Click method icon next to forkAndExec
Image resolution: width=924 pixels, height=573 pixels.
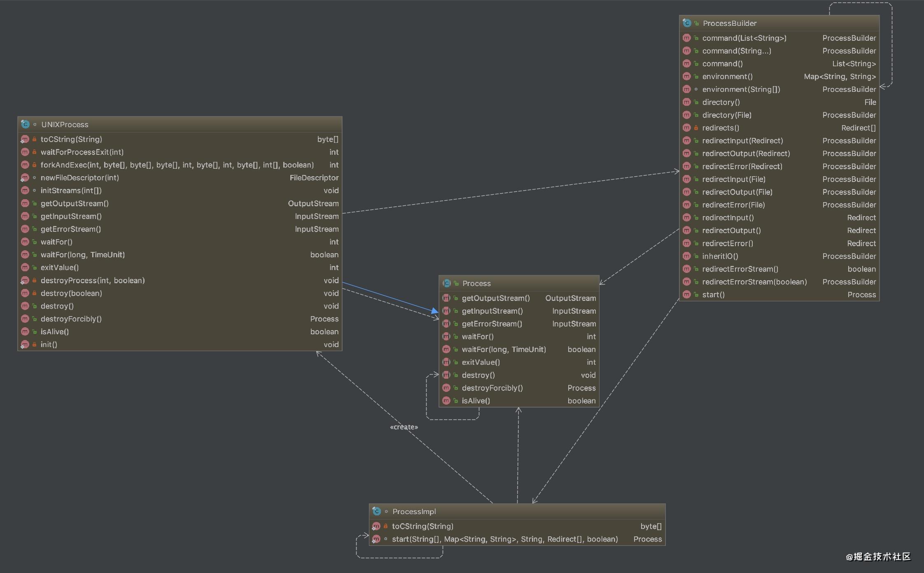point(25,165)
